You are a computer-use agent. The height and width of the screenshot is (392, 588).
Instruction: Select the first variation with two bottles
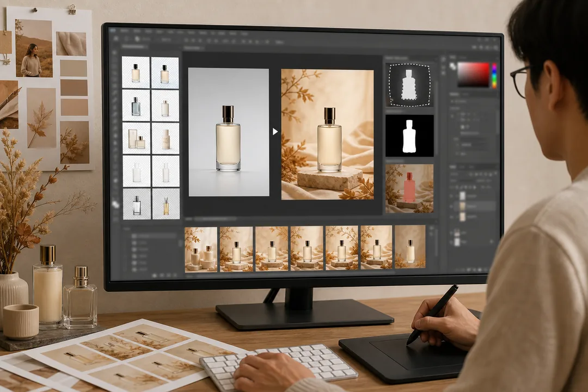click(201, 249)
